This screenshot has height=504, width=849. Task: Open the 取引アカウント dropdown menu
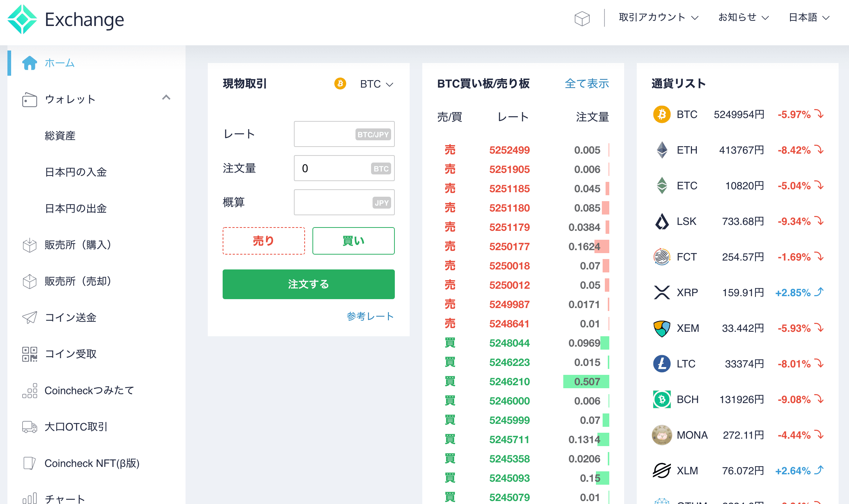click(x=658, y=17)
